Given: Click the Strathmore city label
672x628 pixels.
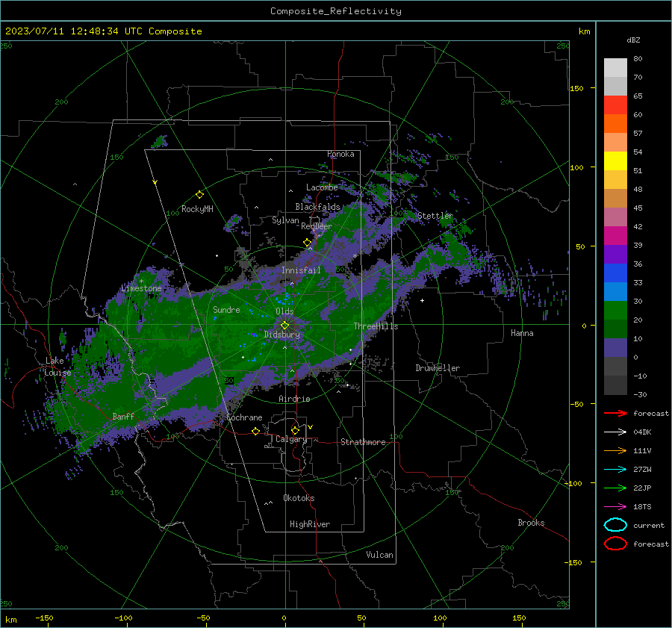Looking at the screenshot, I should (363, 442).
